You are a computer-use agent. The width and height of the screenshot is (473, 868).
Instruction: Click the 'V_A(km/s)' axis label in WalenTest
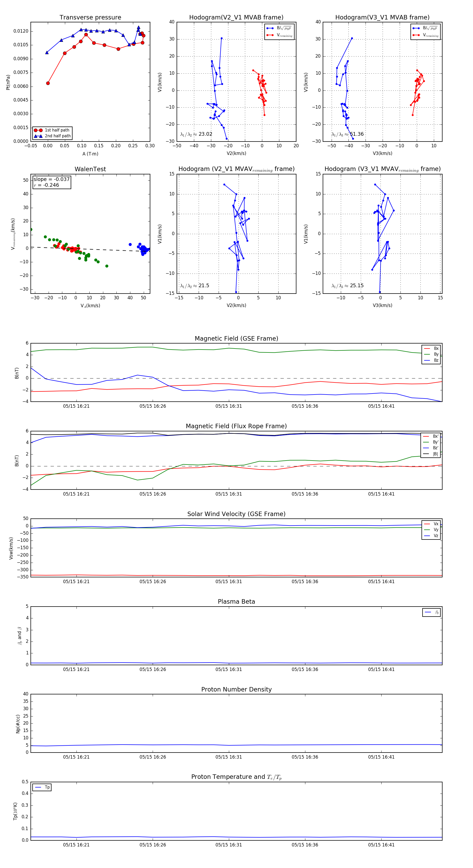coord(90,306)
